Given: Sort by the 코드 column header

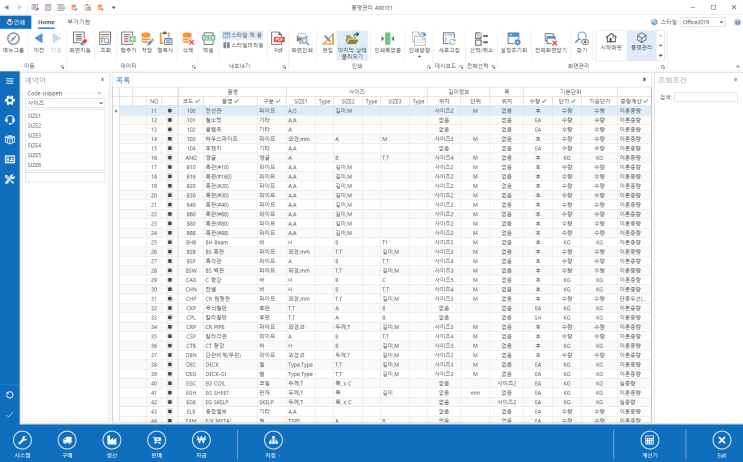Looking at the screenshot, I should point(191,101).
